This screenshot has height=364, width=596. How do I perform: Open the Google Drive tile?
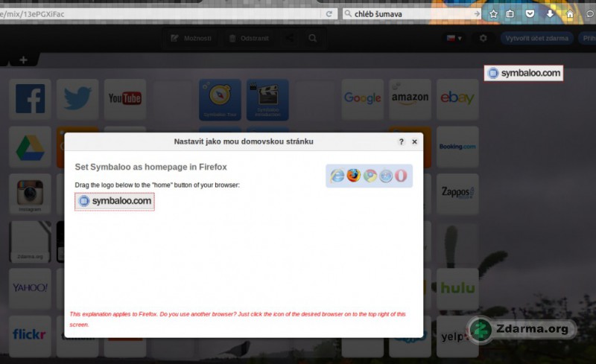click(30, 147)
